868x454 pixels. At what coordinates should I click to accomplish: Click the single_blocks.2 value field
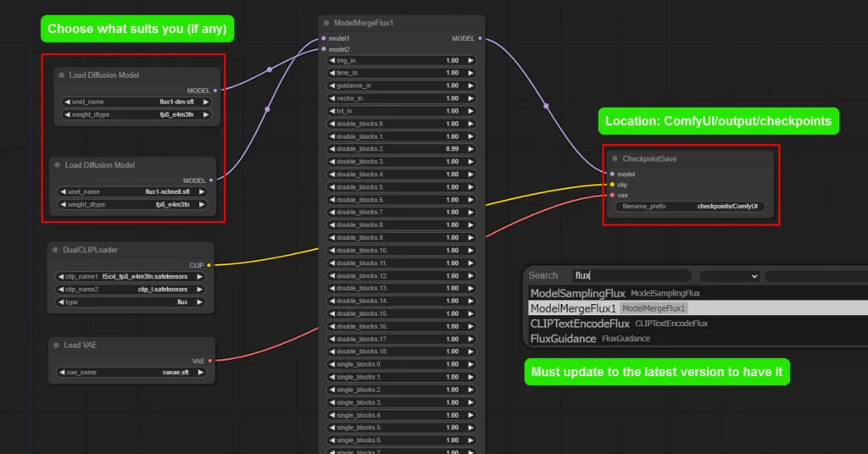click(x=401, y=390)
